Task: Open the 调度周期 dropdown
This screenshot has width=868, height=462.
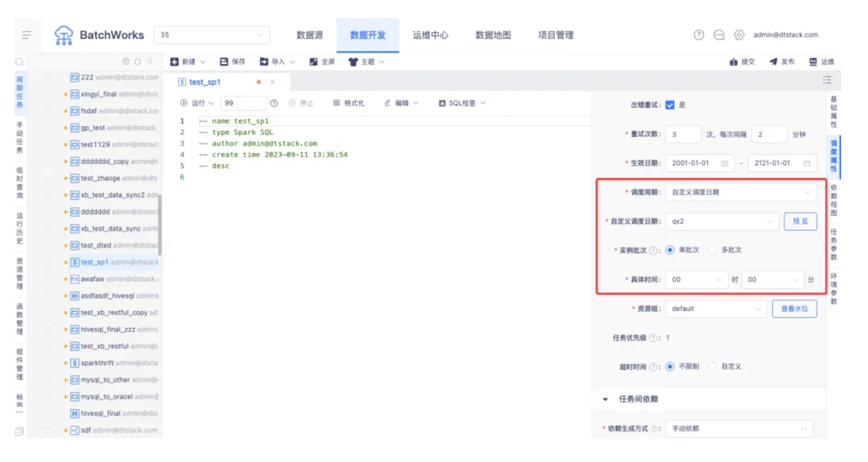Action: point(741,192)
